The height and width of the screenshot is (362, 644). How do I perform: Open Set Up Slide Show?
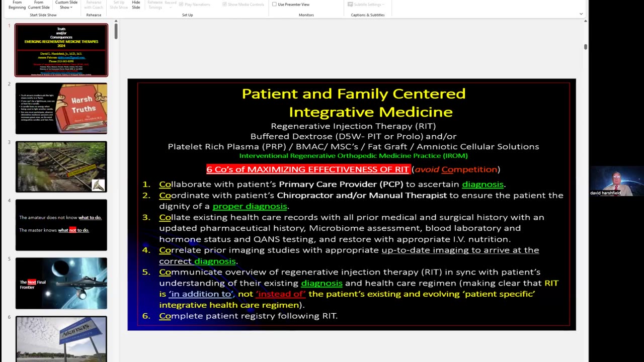click(119, 5)
